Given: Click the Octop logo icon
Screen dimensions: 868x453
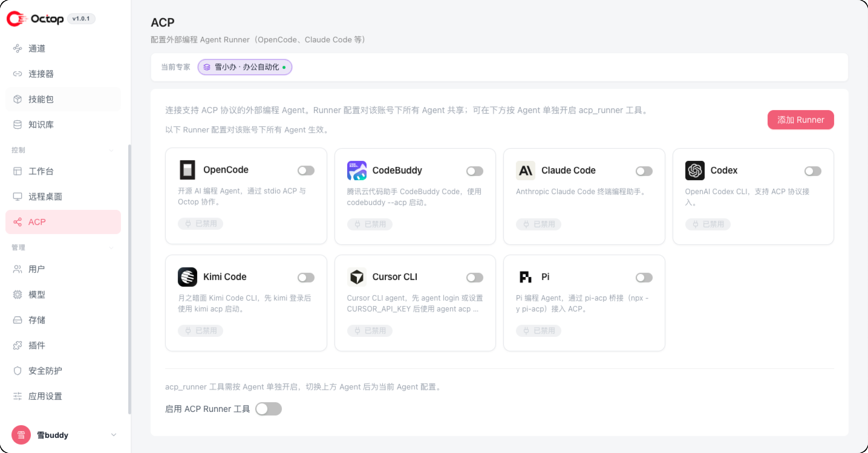Looking at the screenshot, I should [x=16, y=19].
